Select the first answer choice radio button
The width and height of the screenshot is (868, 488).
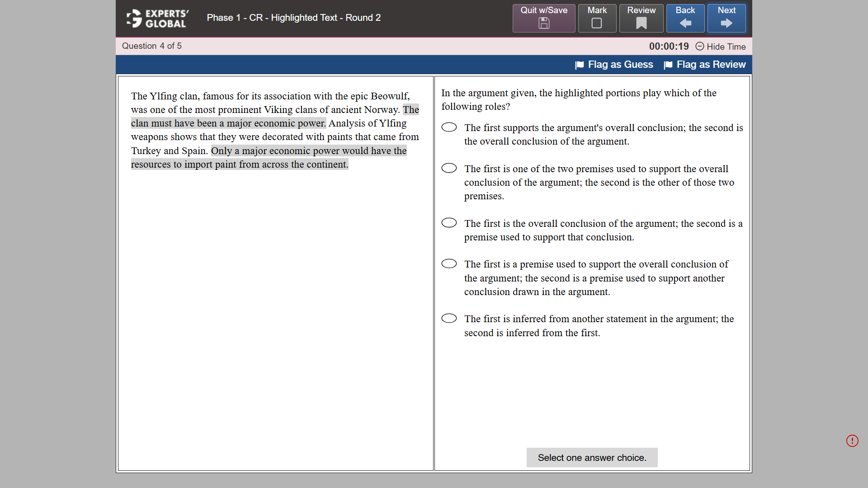tap(449, 127)
